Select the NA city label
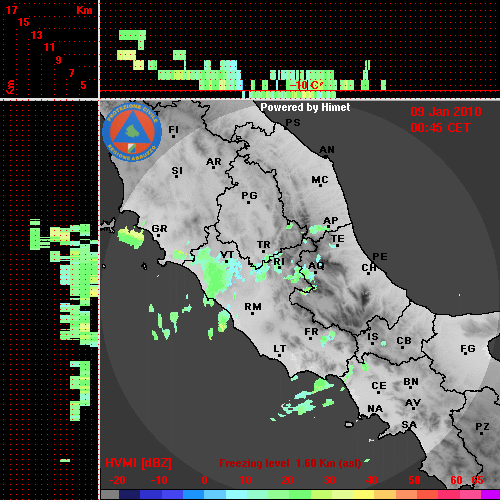500x500 pixels. pyautogui.click(x=375, y=409)
